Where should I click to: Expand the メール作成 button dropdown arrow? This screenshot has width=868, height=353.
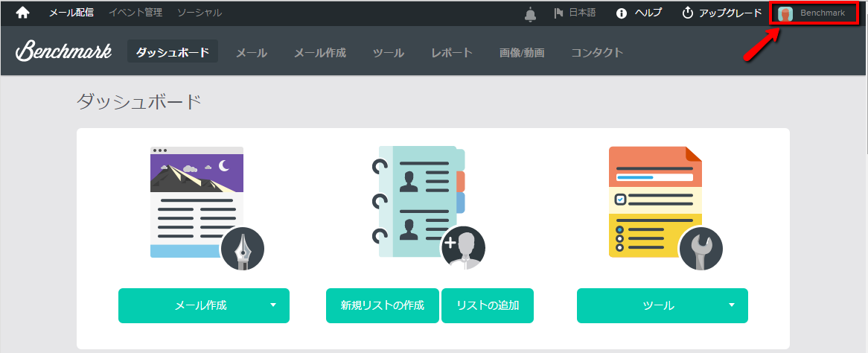(273, 305)
